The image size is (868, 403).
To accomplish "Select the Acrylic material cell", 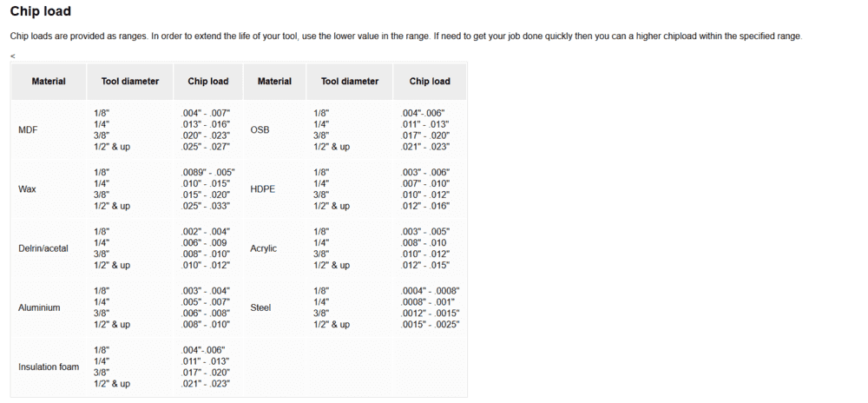I will pyautogui.click(x=264, y=248).
